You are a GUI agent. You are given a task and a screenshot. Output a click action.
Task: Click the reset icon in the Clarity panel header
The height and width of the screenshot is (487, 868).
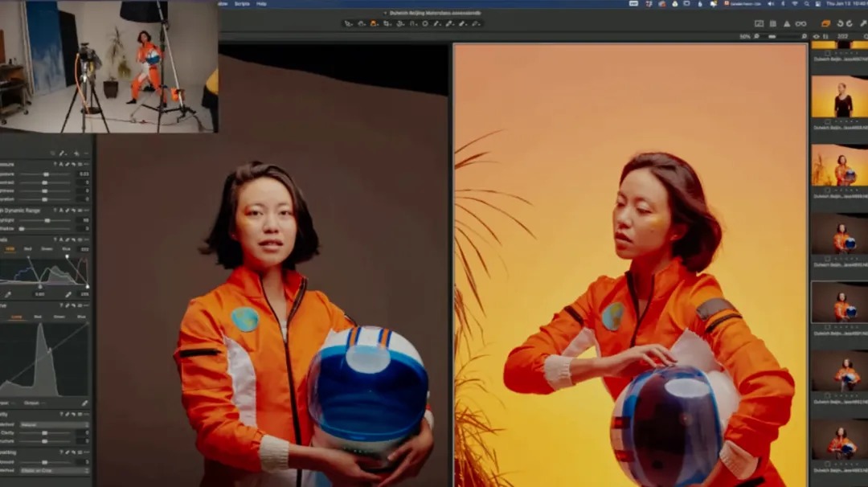tap(74, 414)
